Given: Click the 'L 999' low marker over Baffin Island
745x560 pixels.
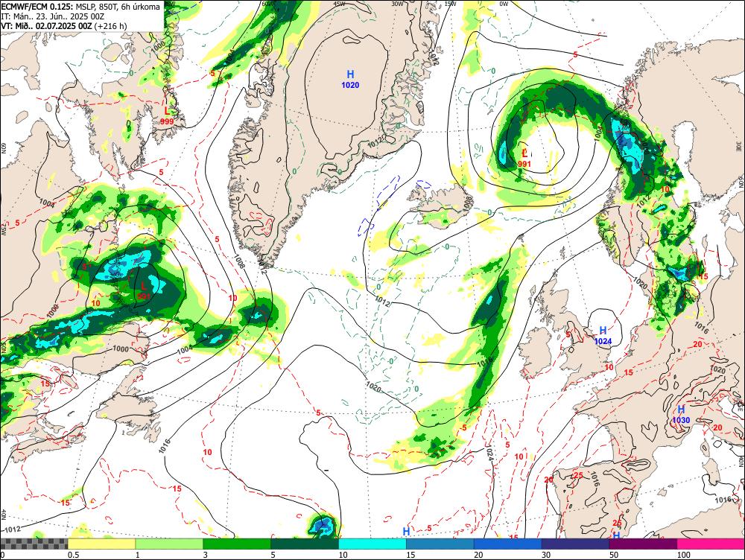Looking at the screenshot, I should (167, 116).
